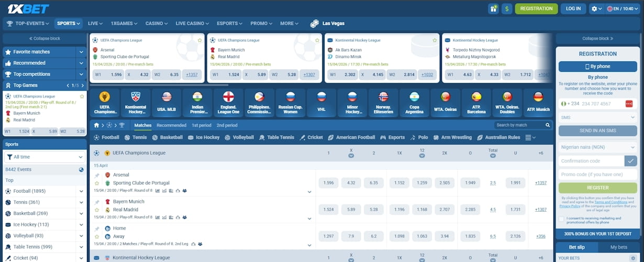
Task: Favorite the Bayern Munich vs Real Madrid card
Action: [x=317, y=40]
